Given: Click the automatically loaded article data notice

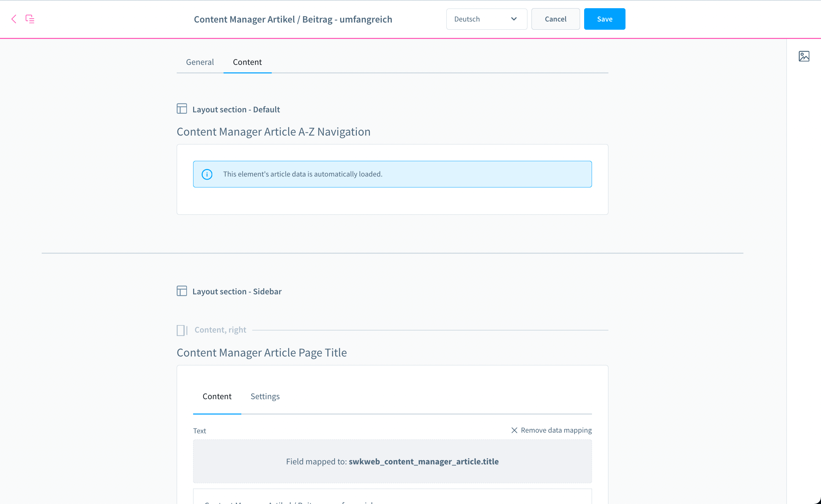Looking at the screenshot, I should coord(392,174).
